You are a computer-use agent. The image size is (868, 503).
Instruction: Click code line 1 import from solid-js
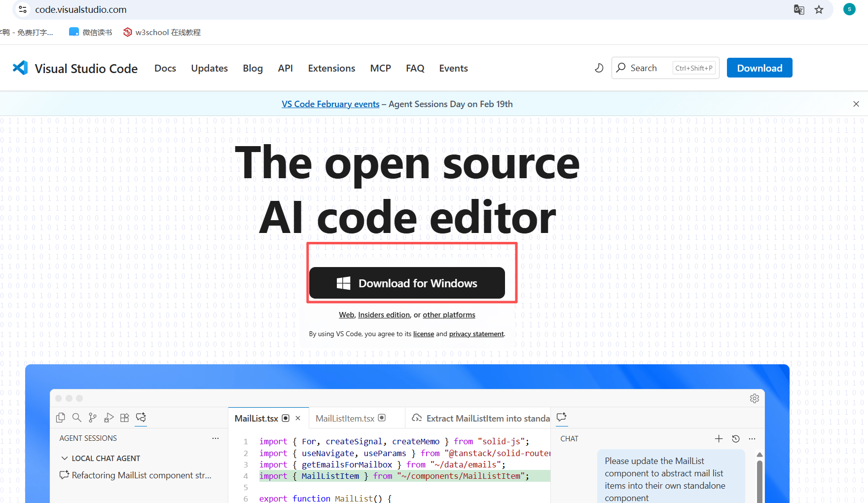pos(394,441)
